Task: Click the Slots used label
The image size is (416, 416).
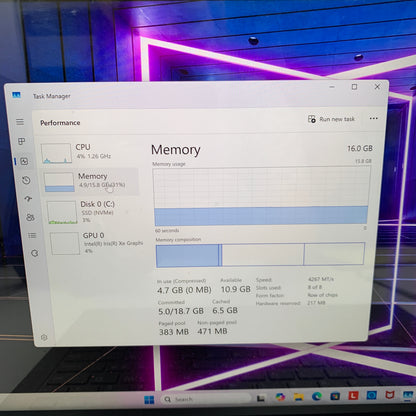Action: tap(268, 288)
